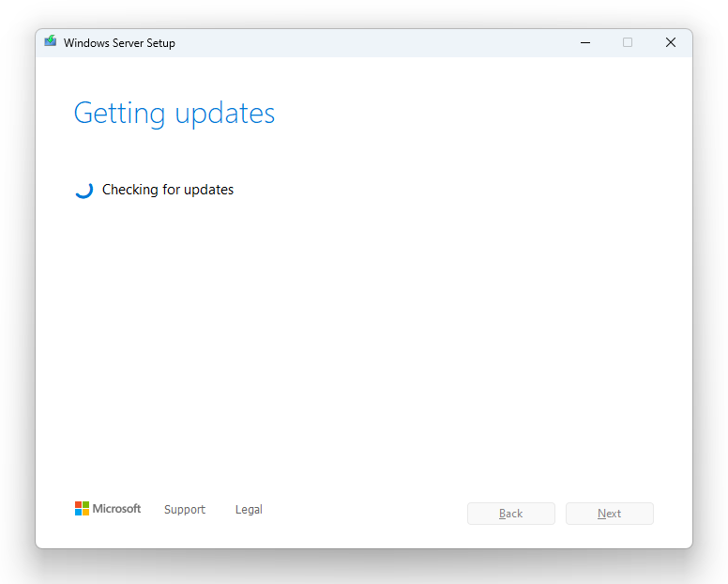
Task: Open the Legal link
Action: click(x=249, y=510)
